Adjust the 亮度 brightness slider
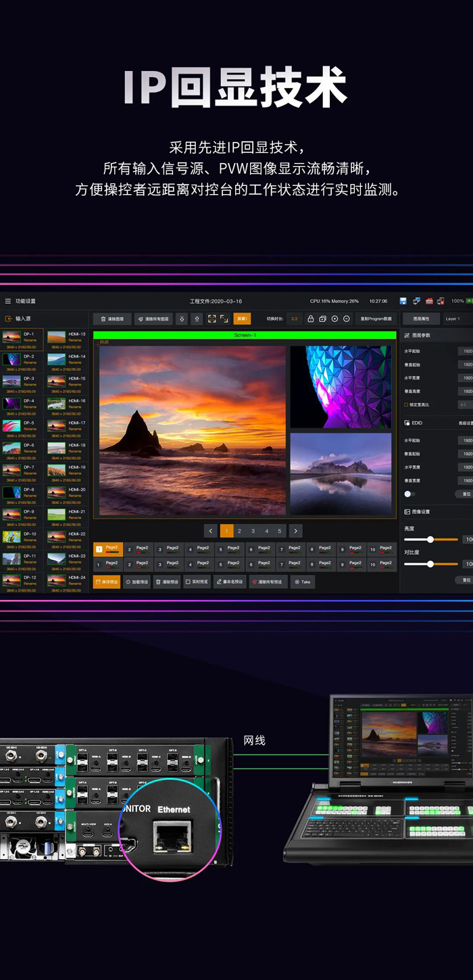Image resolution: width=473 pixels, height=980 pixels. pyautogui.click(x=430, y=539)
